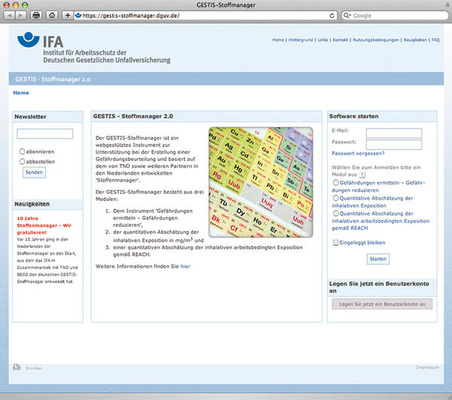The height and width of the screenshot is (400, 452).
Task: Open the browser home page icon
Action: [x=52, y=15]
